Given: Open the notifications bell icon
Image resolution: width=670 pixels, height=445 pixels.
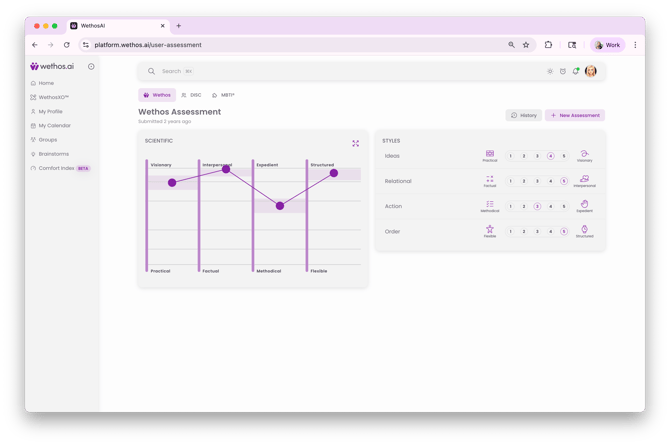Looking at the screenshot, I should click(x=576, y=71).
